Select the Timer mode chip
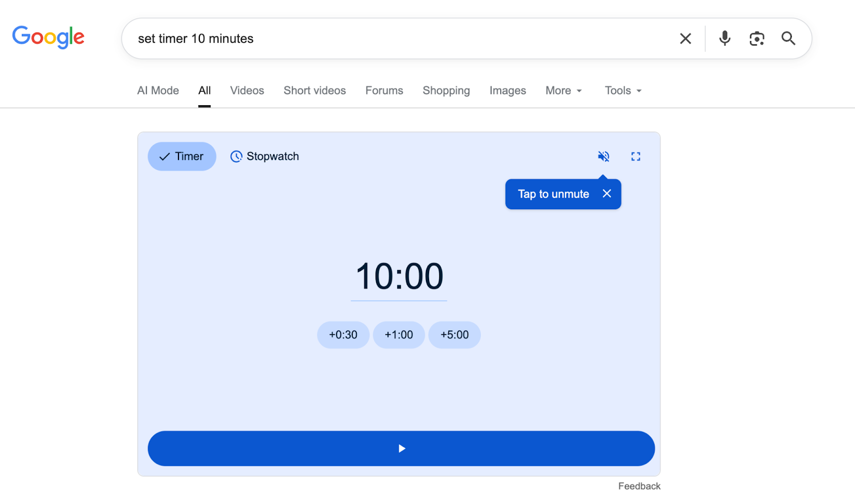 (x=182, y=156)
